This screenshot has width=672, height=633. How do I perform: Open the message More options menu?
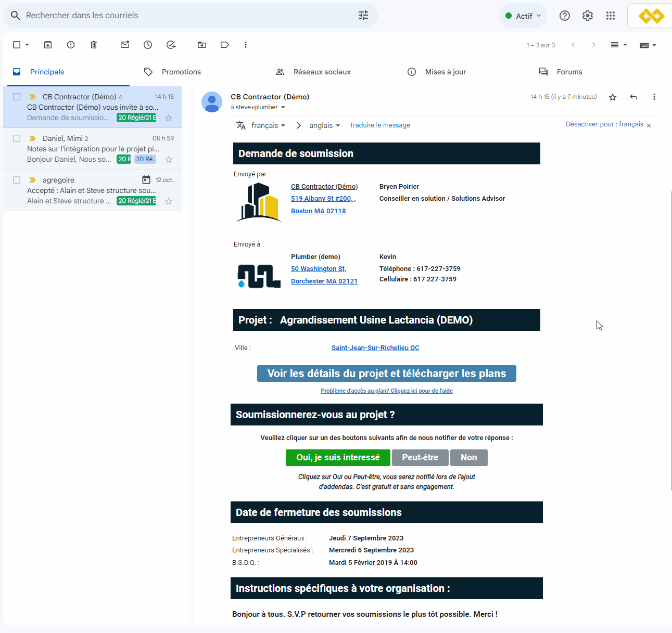pyautogui.click(x=654, y=97)
